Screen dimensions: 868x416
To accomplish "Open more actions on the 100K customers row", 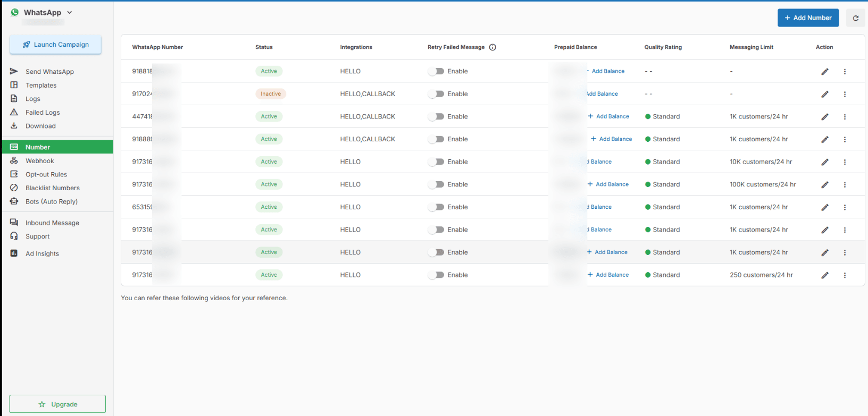I will click(845, 184).
